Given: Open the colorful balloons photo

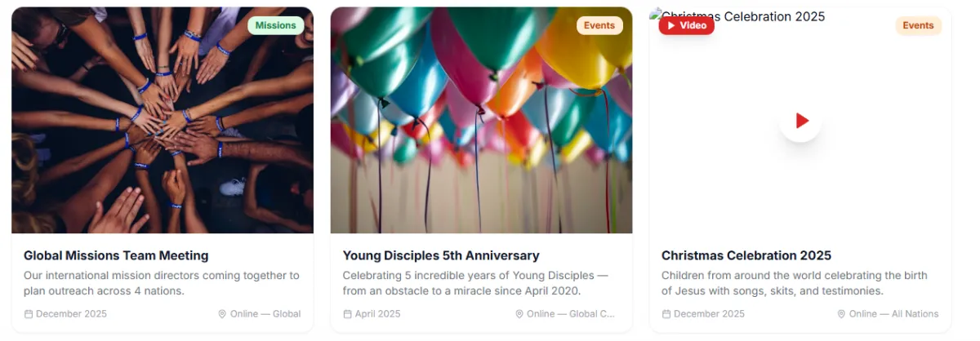Looking at the screenshot, I should (481, 120).
